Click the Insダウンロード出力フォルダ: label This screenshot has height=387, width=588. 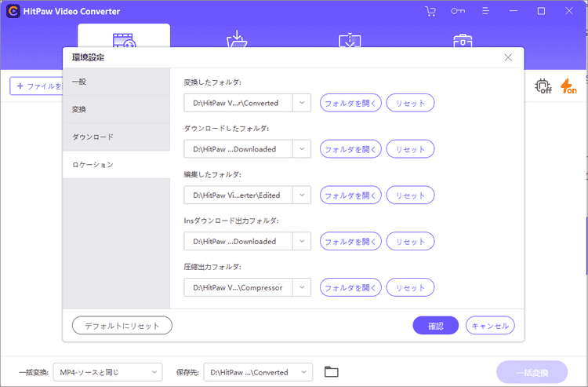coord(231,221)
